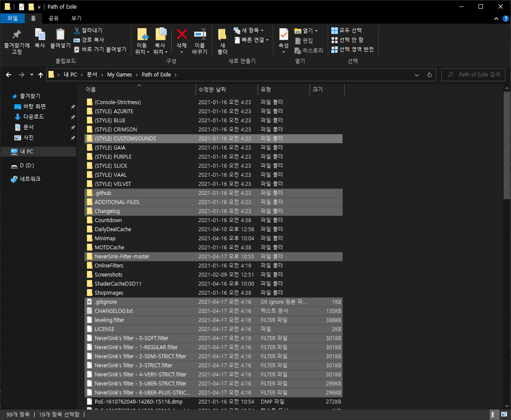Open 히스토리 (History) in ribbon

pyautogui.click(x=309, y=51)
